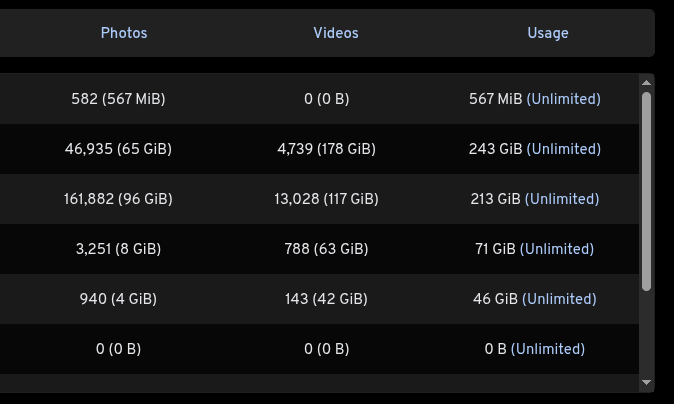This screenshot has height=404, width=674.
Task: Select the 13,028 (117 GiB) videos cell
Action: pyautogui.click(x=326, y=199)
